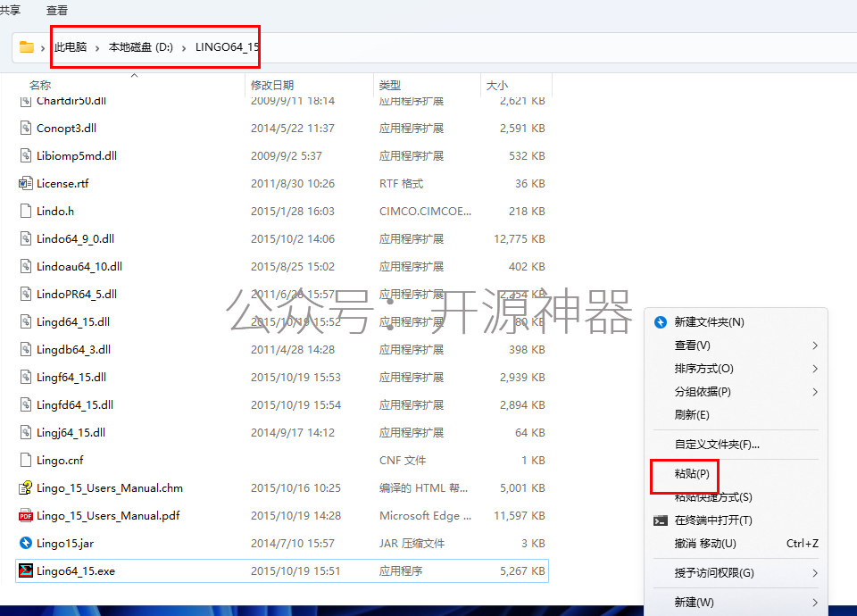Open 自定义文件夹(F)... from the context menu

click(x=717, y=445)
